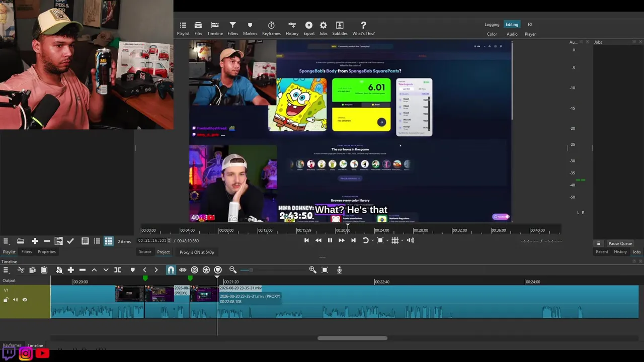Image resolution: width=644 pixels, height=362 pixels.
Task: Switch to the Color layout
Action: [x=492, y=34]
